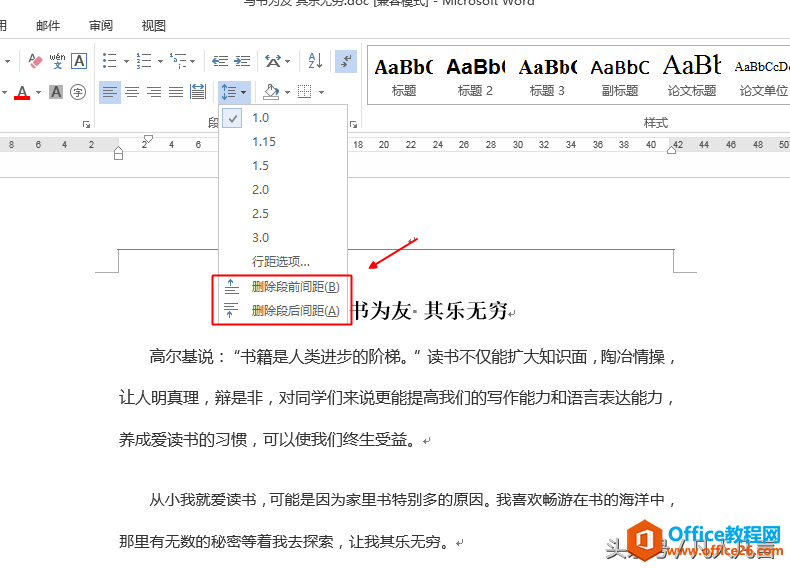The width and height of the screenshot is (790, 568).
Task: Center align the paragraph
Action: [x=132, y=92]
